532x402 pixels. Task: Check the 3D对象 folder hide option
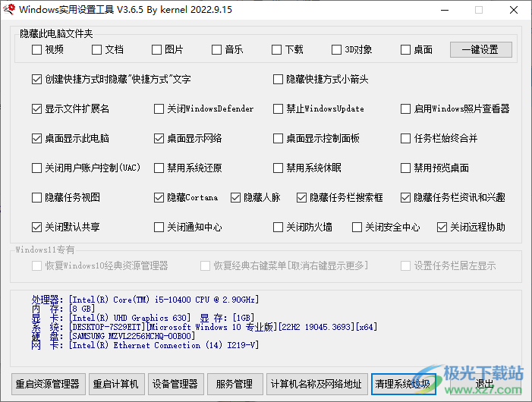pos(336,50)
